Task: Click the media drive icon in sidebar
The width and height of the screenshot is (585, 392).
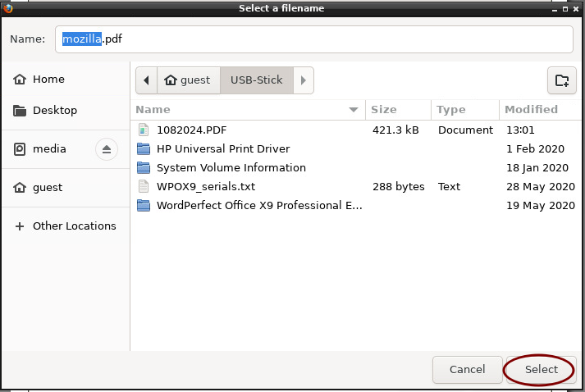Action: coord(20,149)
